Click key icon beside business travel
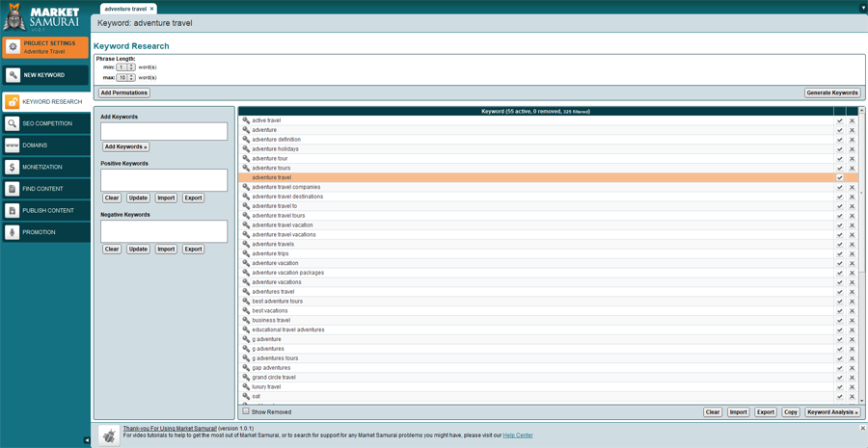868x448 pixels. [246, 320]
